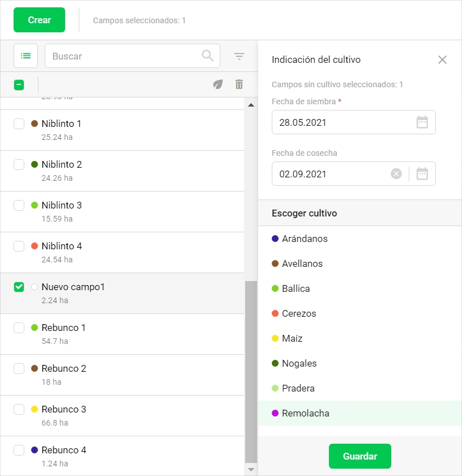462x476 pixels.
Task: Toggle the select-all fields checkbox
Action: coord(19,85)
